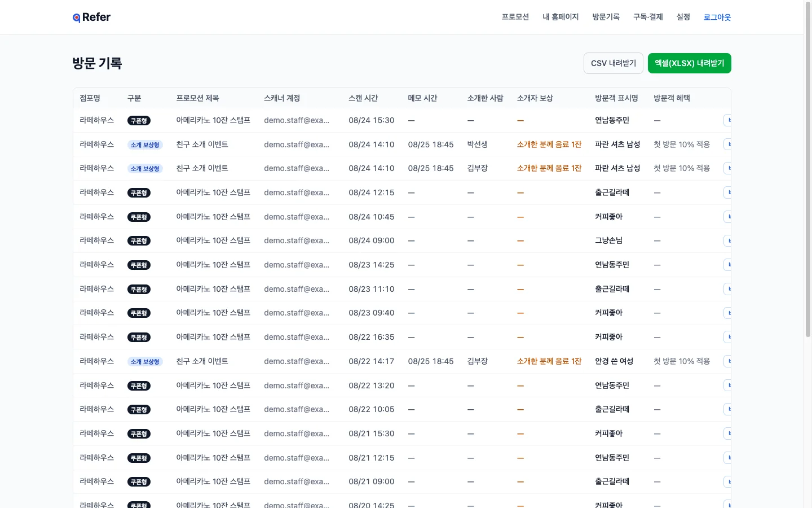Click the referrer name 박선생
812x508 pixels.
point(478,144)
